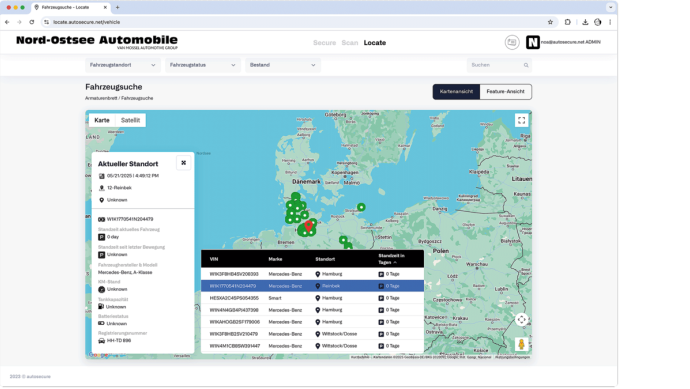Enter fullscreen map view
690x389 pixels.
tap(521, 120)
